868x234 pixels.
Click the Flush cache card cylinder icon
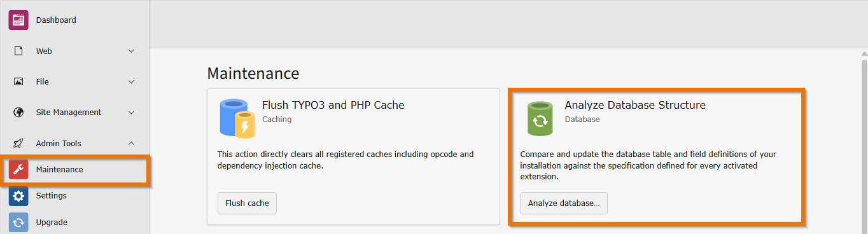(x=237, y=118)
